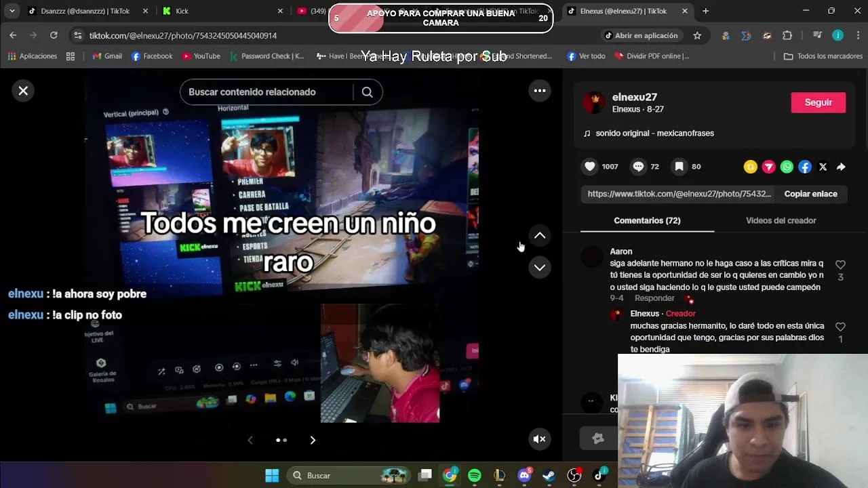Image resolution: width=868 pixels, height=488 pixels.
Task: Open Chrome three-dot menu
Action: point(856,35)
